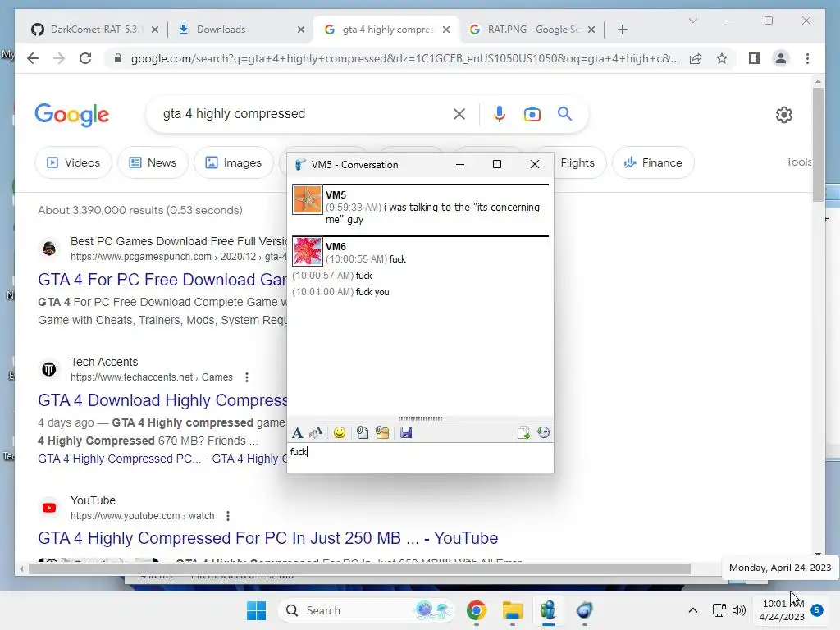Open File Explorer from the taskbar

[512, 610]
